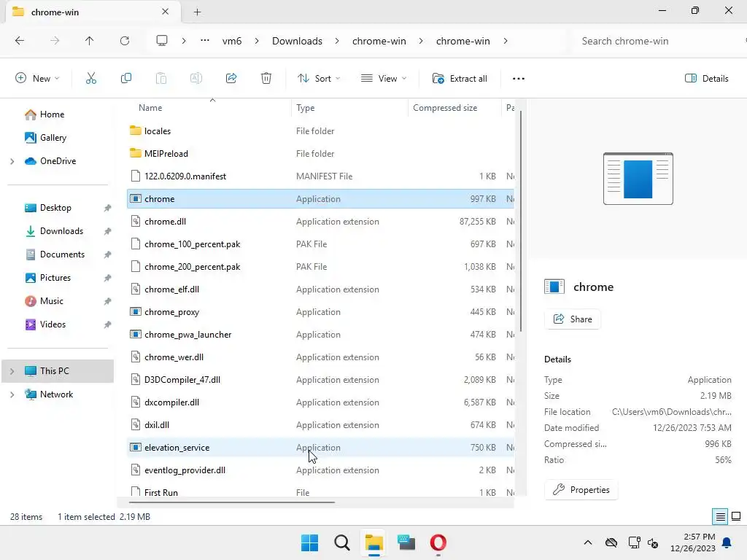Open notifications bell in system tray

point(727,542)
